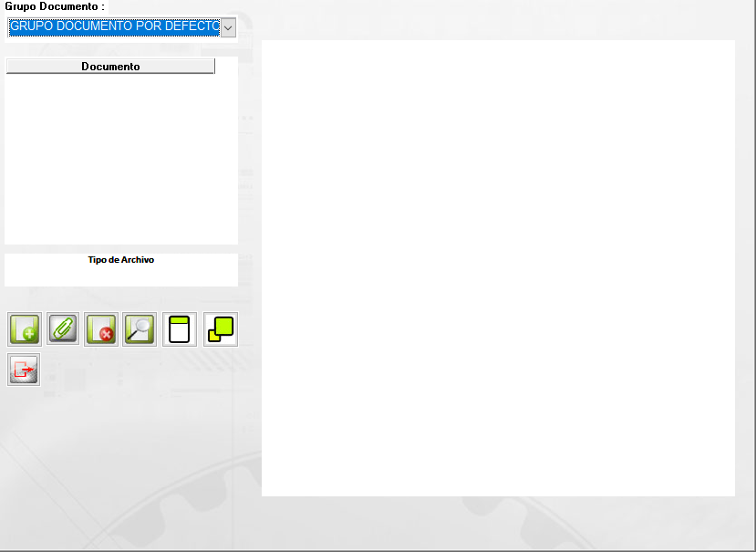756x552 pixels.
Task: Click the overlapping yellow squares icon
Action: coord(221,329)
